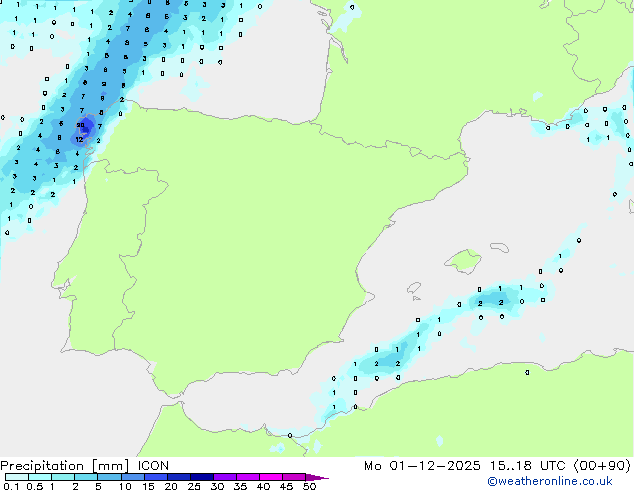Click the Ibiza island outline
This screenshot has height=490, width=634.
click(414, 288)
